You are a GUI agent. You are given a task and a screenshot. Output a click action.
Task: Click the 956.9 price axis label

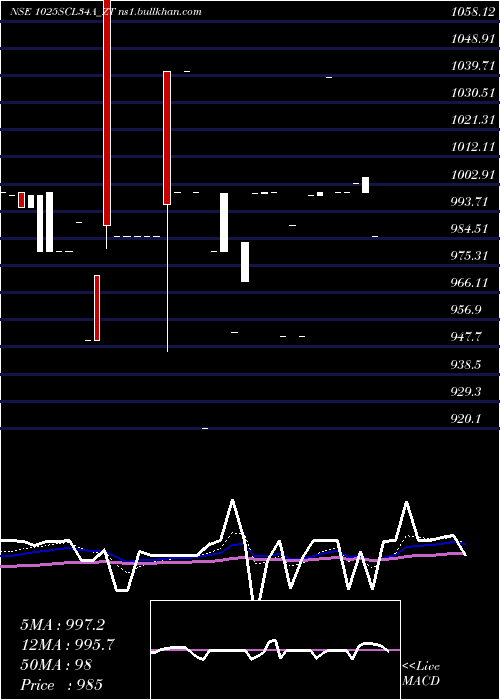[x=466, y=310]
